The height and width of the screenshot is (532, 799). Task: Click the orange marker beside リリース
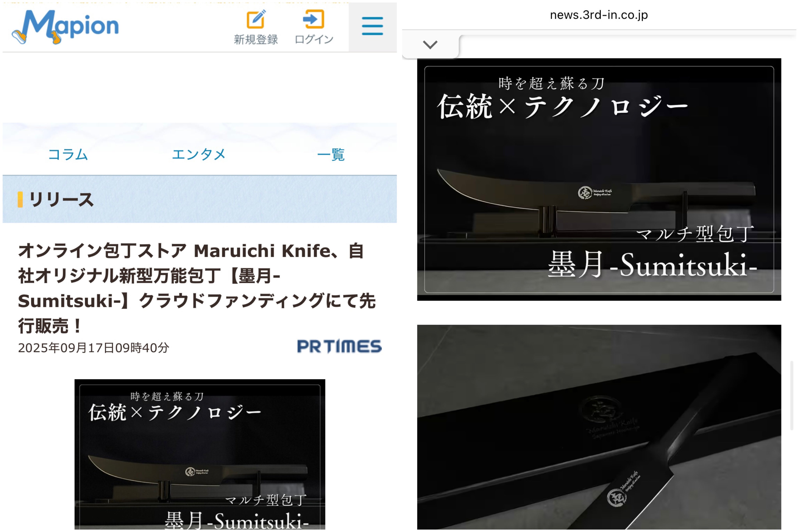[20, 200]
